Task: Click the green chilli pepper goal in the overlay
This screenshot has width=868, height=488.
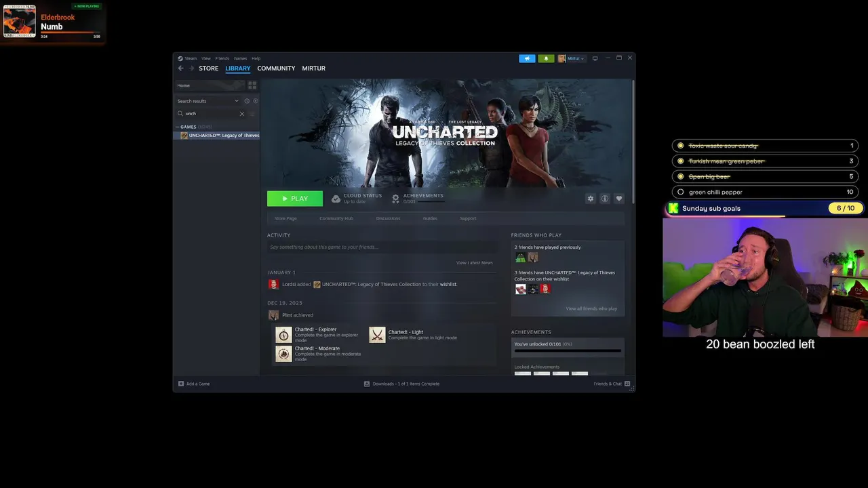Action: [765, 192]
